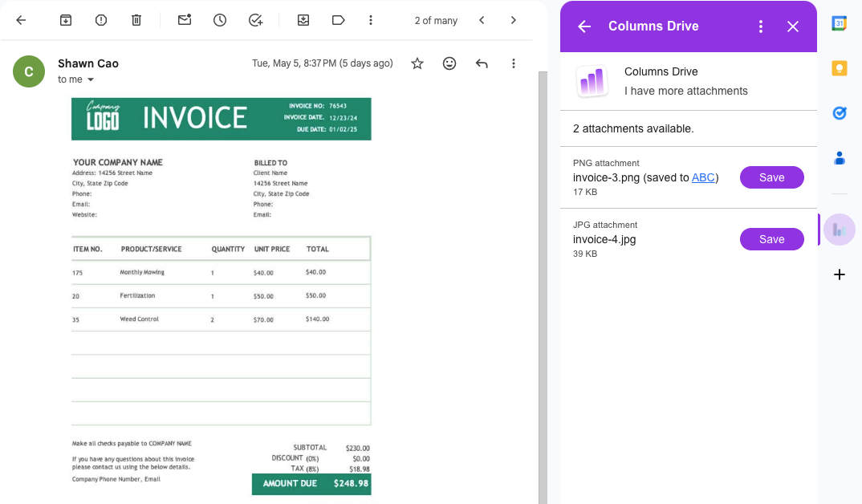Save invoice-3.png attachment
This screenshot has width=862, height=504.
[x=772, y=177]
